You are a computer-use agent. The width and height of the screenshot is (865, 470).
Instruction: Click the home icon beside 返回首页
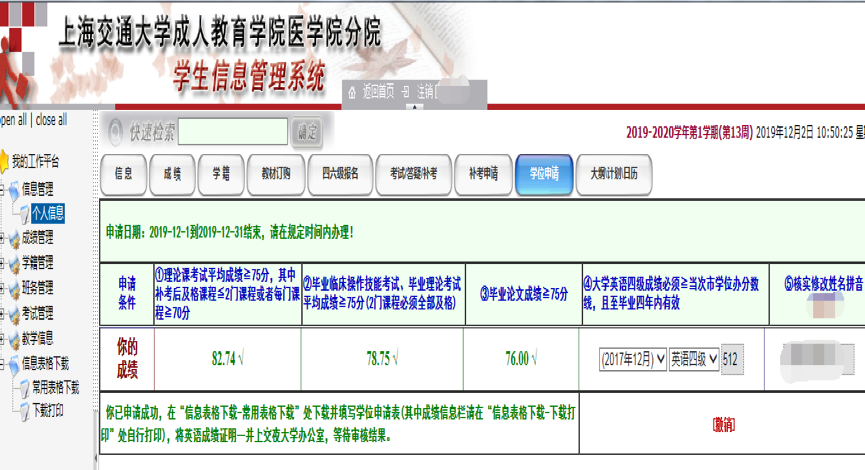coord(353,93)
